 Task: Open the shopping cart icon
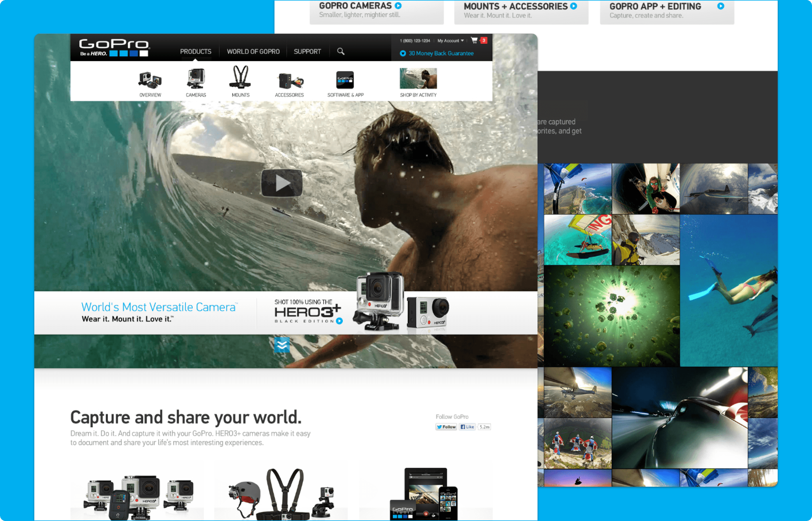coord(474,40)
